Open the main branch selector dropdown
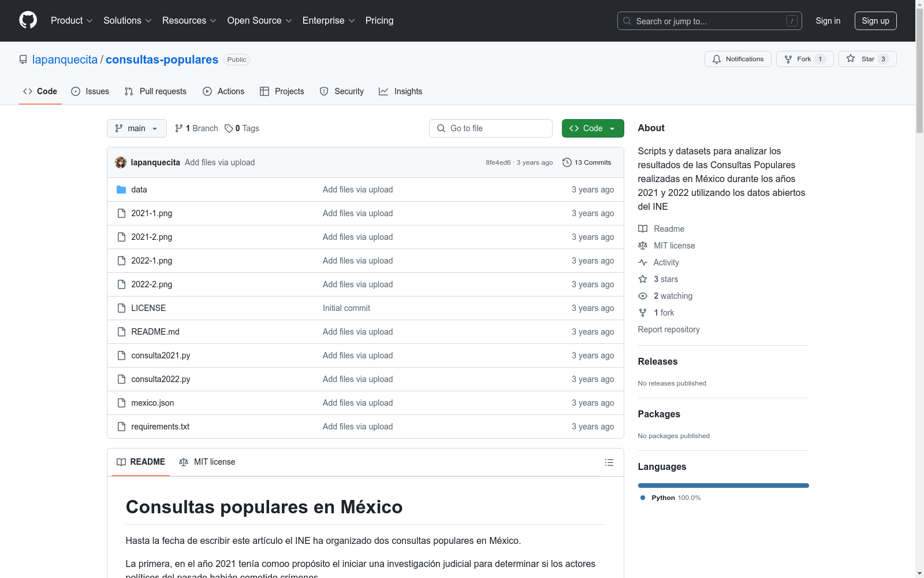 pyautogui.click(x=137, y=128)
